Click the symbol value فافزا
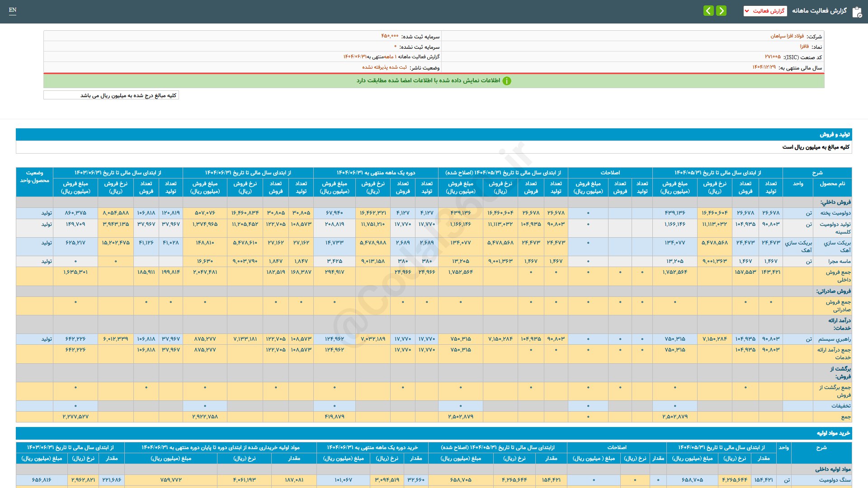Screen dimensions: 868x488 pyautogui.click(x=804, y=47)
